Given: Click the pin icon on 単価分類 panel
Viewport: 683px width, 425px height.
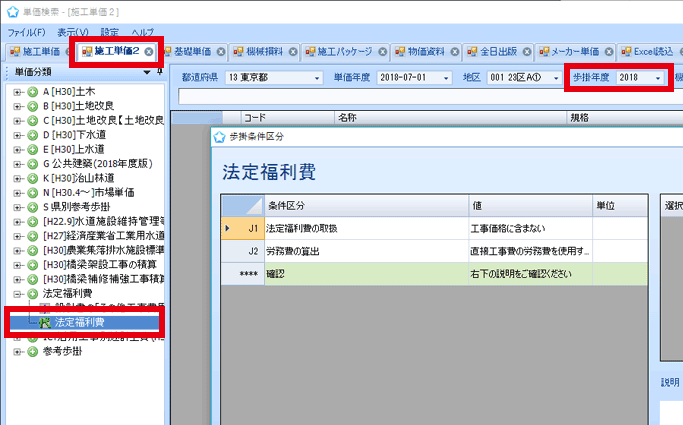Looking at the screenshot, I should tap(147, 72).
